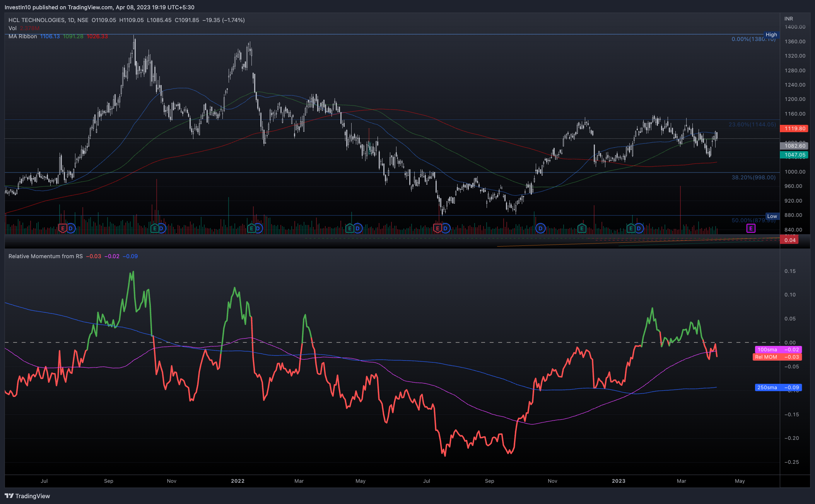Image resolution: width=815 pixels, height=504 pixels.
Task: Click the red 1026.33 MA Ribbon value
Action: click(97, 36)
